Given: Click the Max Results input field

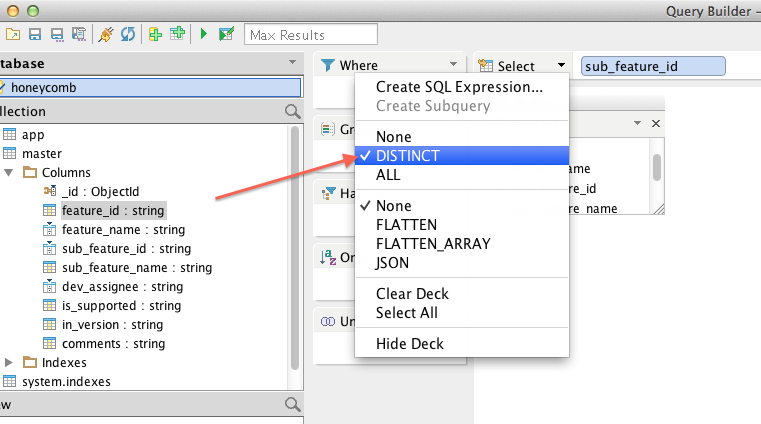Looking at the screenshot, I should tap(311, 35).
